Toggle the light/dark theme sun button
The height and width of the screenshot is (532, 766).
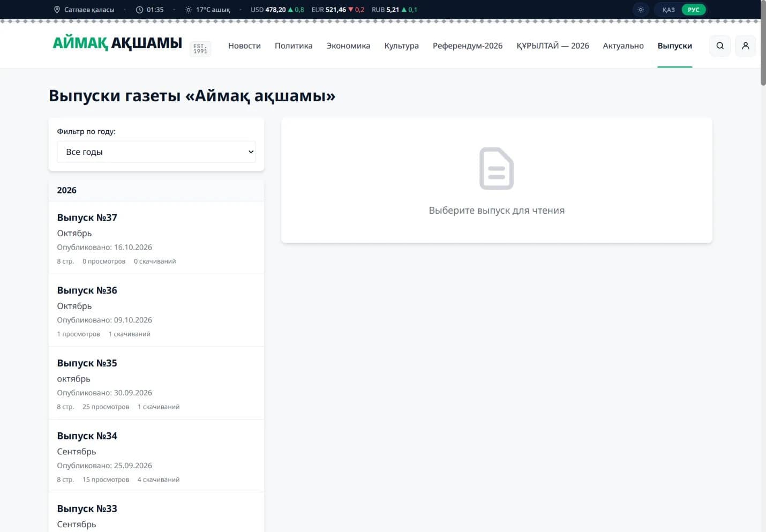tap(641, 10)
